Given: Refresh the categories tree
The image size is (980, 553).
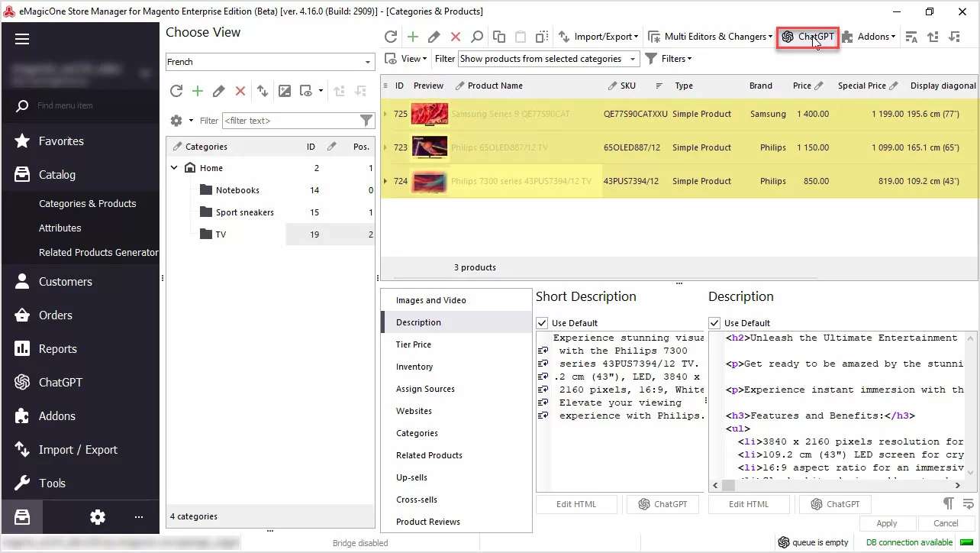Looking at the screenshot, I should pyautogui.click(x=176, y=91).
